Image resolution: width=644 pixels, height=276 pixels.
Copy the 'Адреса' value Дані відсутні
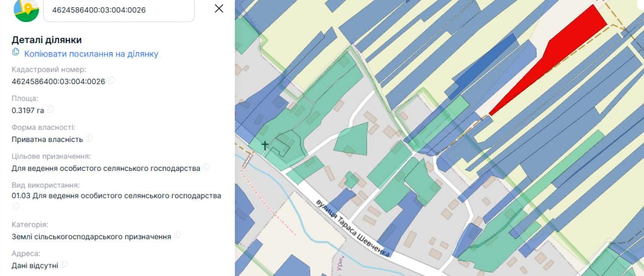64,265
